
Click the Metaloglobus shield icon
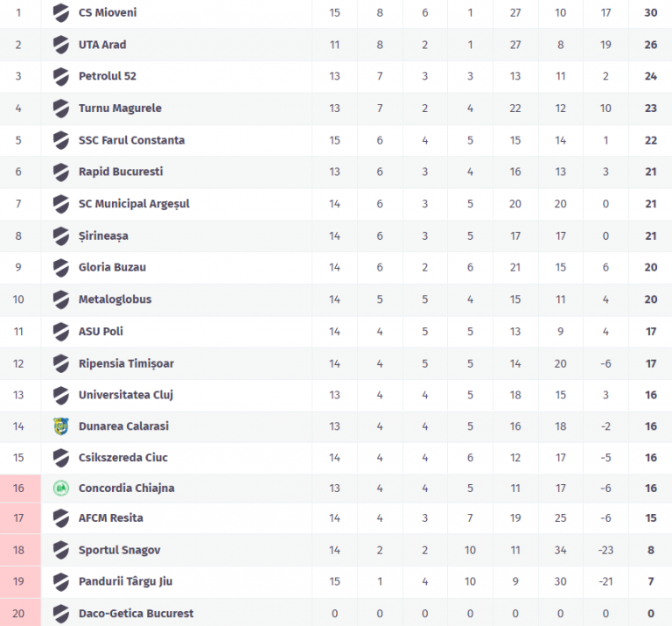60,299
